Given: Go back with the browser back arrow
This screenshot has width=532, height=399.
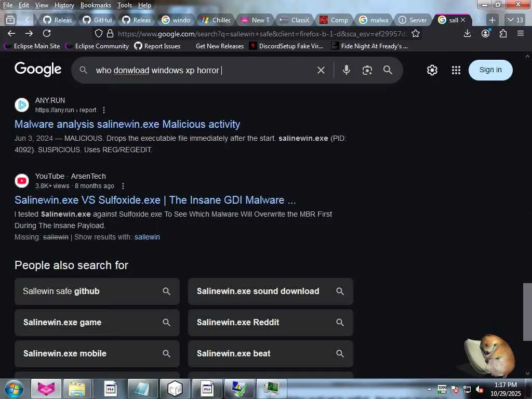Looking at the screenshot, I should [x=11, y=33].
